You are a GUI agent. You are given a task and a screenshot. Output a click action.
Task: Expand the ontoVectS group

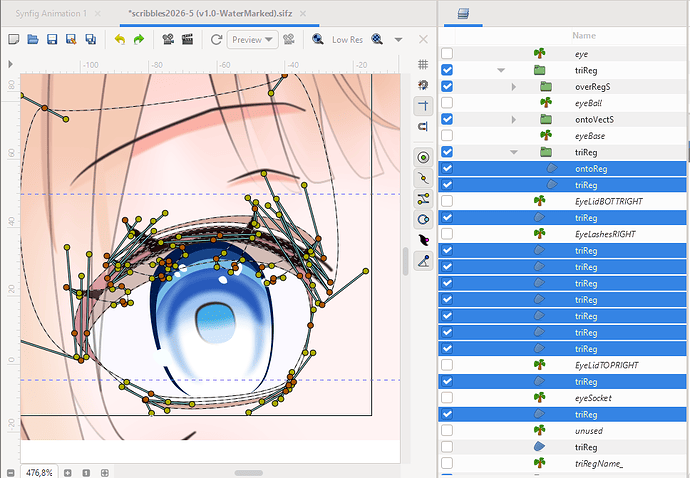pyautogui.click(x=514, y=119)
